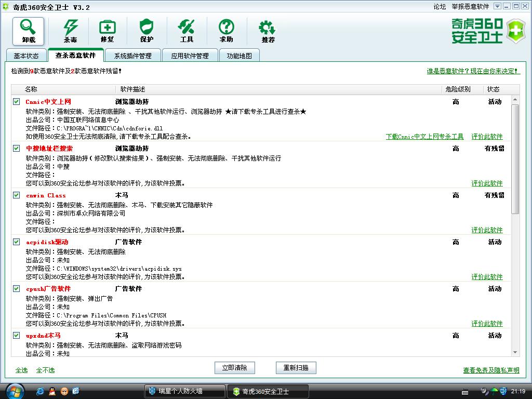The image size is (532, 399).
Task: Switch to the 系统插件管理 tab
Action: (132, 56)
